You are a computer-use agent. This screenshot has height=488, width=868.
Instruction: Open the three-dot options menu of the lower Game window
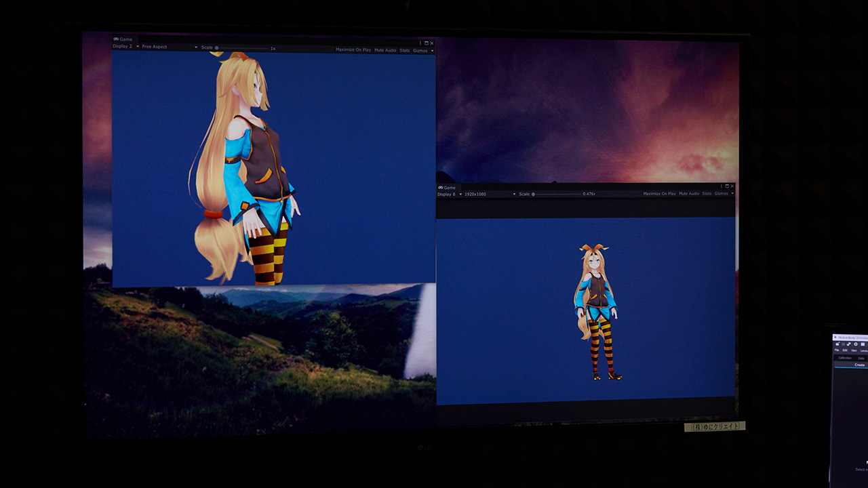[722, 186]
